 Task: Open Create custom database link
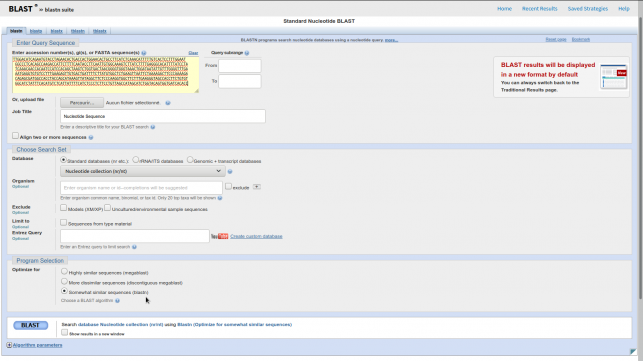(x=256, y=236)
